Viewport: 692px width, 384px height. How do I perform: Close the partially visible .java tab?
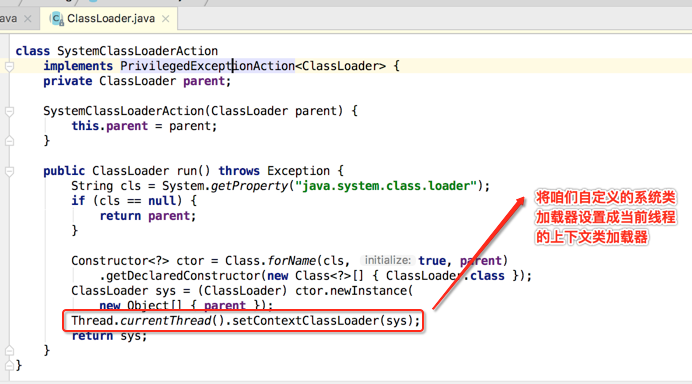pos(27,19)
